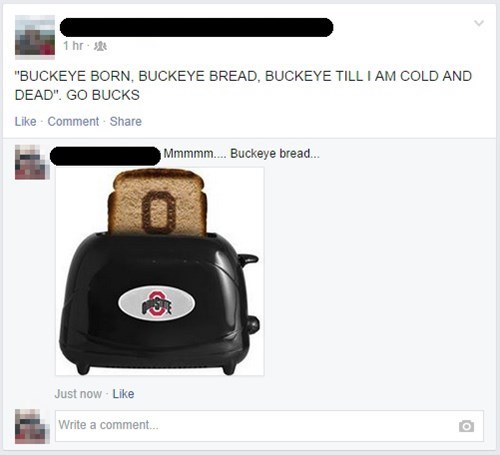Like the Buckeye bread comment
500x455 pixels.
[x=123, y=394]
